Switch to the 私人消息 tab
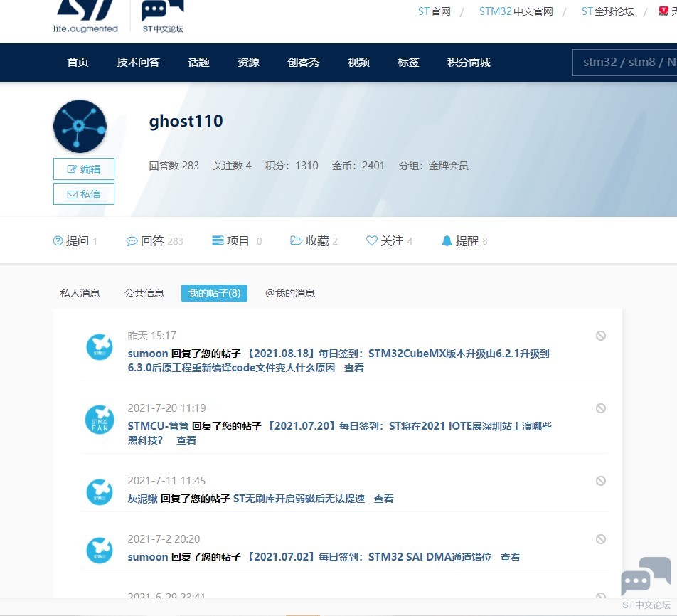This screenshot has height=616, width=677. tap(80, 293)
